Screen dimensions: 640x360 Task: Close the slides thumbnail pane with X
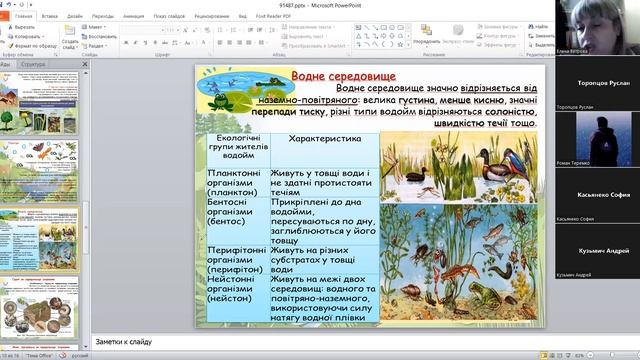click(84, 64)
